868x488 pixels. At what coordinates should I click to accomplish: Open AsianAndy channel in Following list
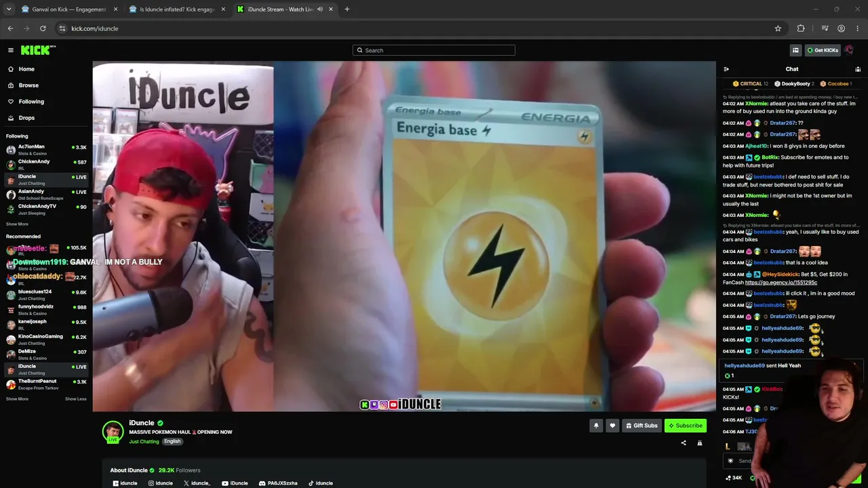(46, 195)
